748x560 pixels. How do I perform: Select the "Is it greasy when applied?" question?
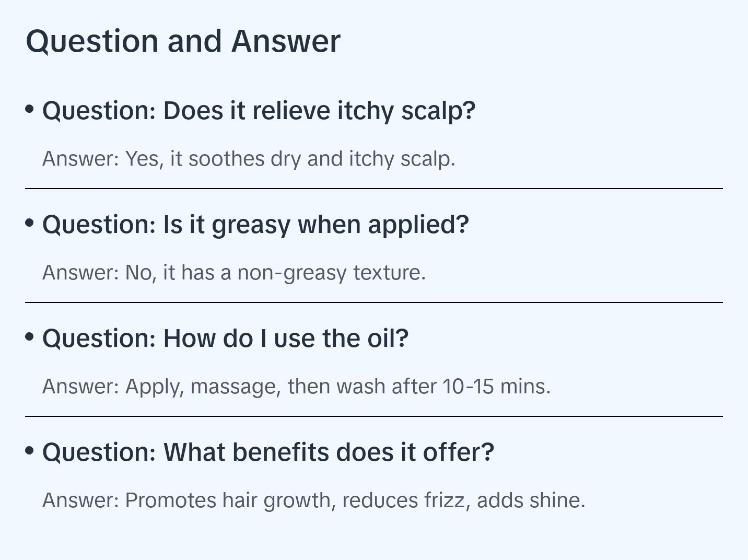click(x=255, y=225)
